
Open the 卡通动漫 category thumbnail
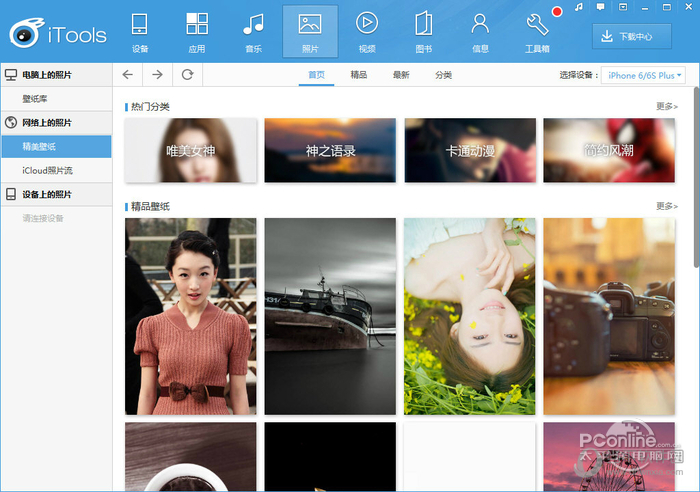pyautogui.click(x=469, y=151)
